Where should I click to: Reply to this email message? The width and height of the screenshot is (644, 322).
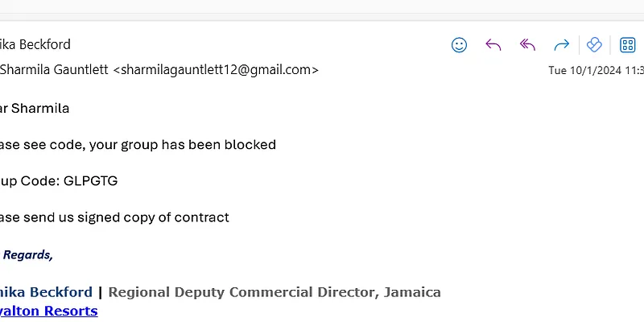point(493,45)
